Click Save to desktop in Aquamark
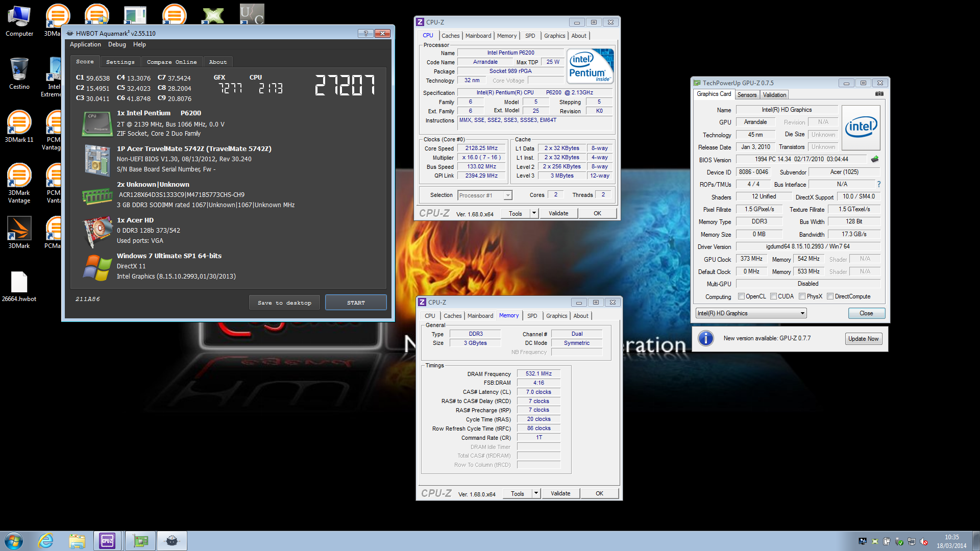This screenshot has height=551, width=980. click(x=285, y=303)
